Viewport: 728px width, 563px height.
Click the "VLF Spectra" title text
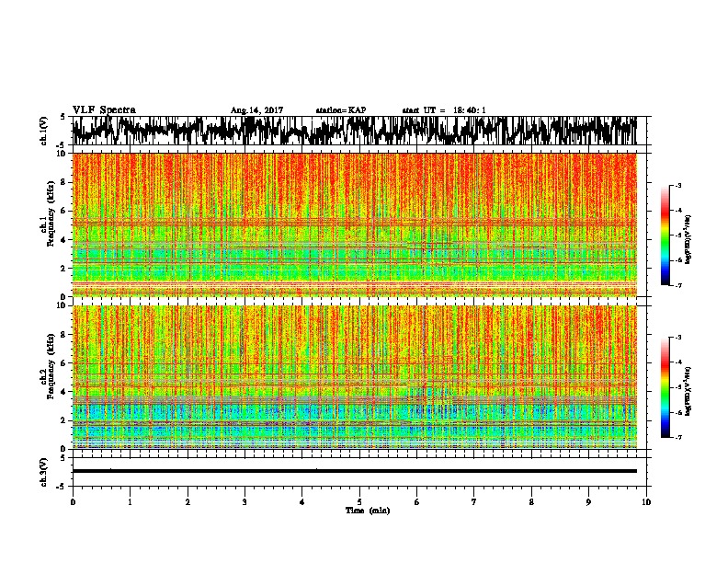click(x=104, y=109)
